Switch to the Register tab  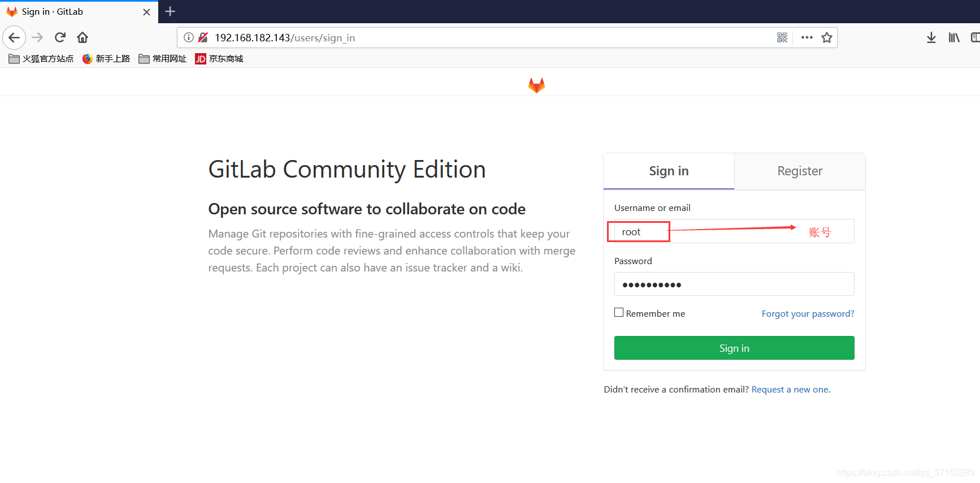800,171
